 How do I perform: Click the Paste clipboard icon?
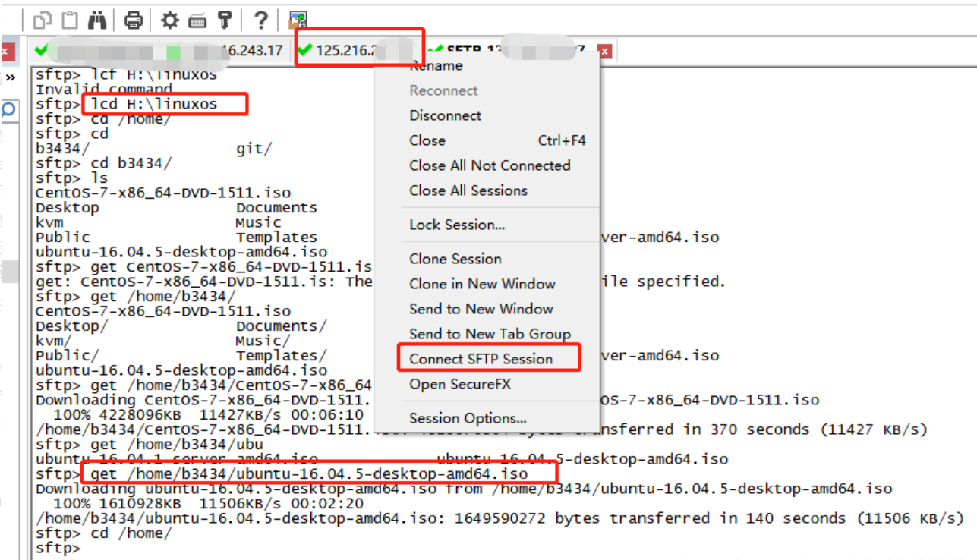point(69,20)
